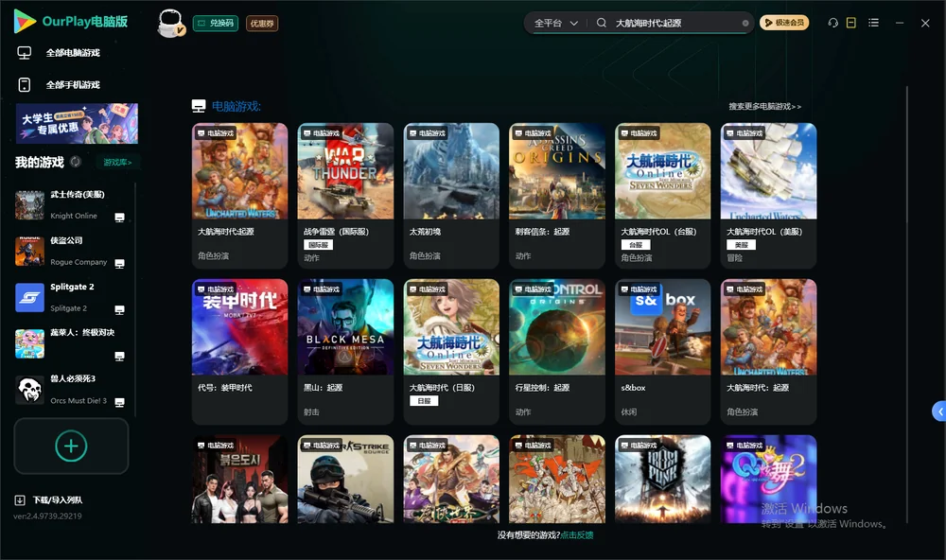Click the 点击反馈 feedback link
Screen dimensions: 946x560
coord(577,534)
